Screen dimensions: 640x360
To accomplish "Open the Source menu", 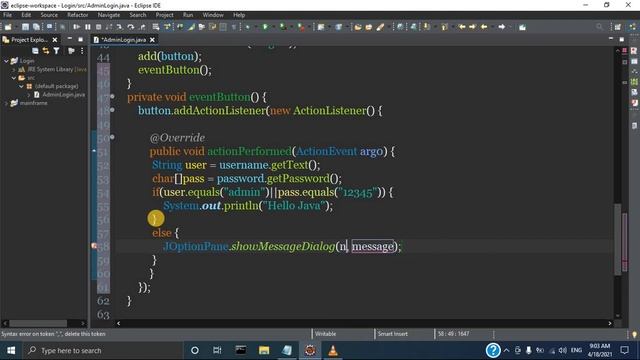I will [49, 15].
